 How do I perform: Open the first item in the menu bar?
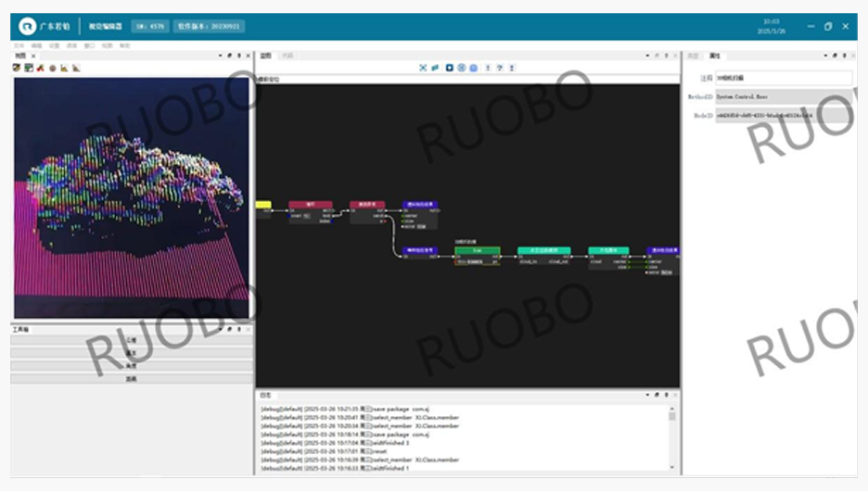click(x=19, y=44)
